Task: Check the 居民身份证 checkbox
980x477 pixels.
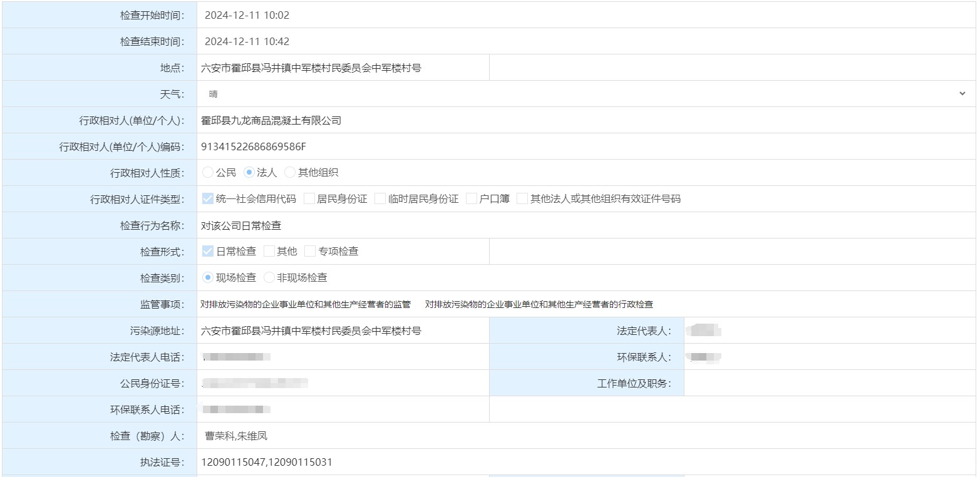Action: [x=309, y=199]
